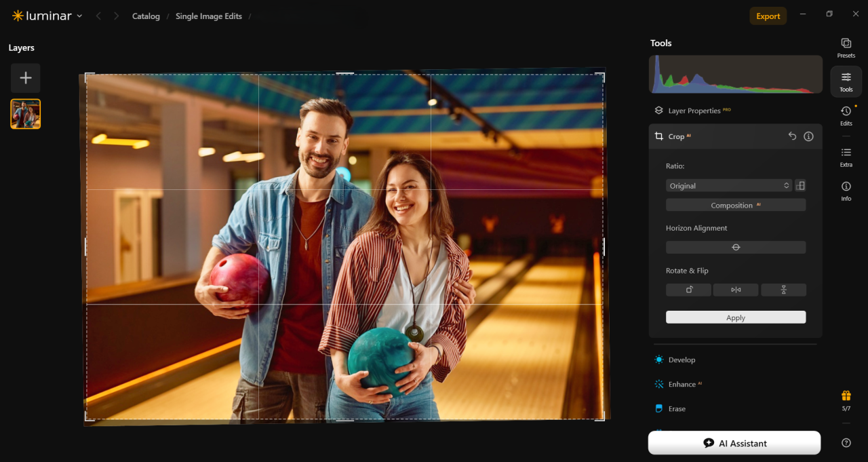Apply the crop
The image size is (868, 462).
(x=736, y=317)
